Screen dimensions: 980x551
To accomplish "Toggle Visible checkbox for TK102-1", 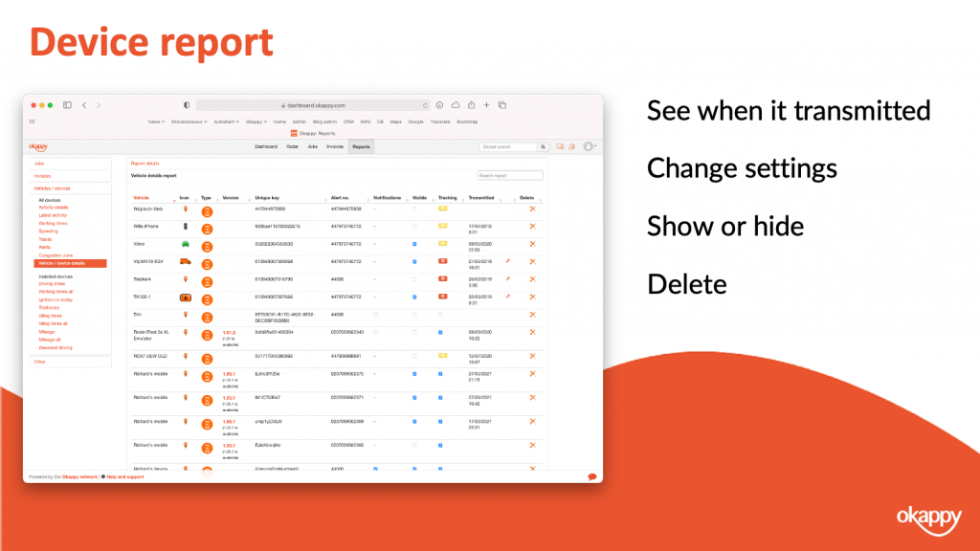I will tap(414, 297).
